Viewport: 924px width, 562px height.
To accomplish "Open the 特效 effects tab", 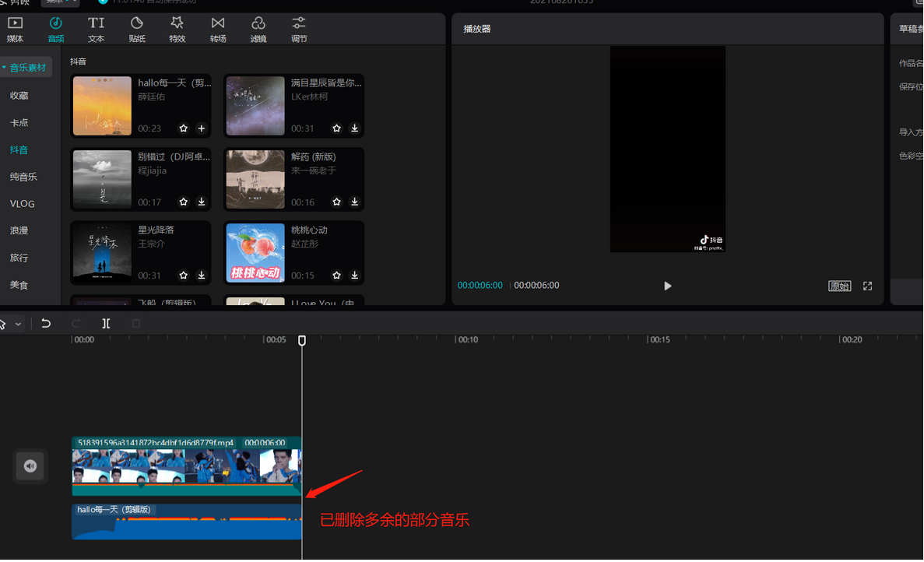I will 177,30.
